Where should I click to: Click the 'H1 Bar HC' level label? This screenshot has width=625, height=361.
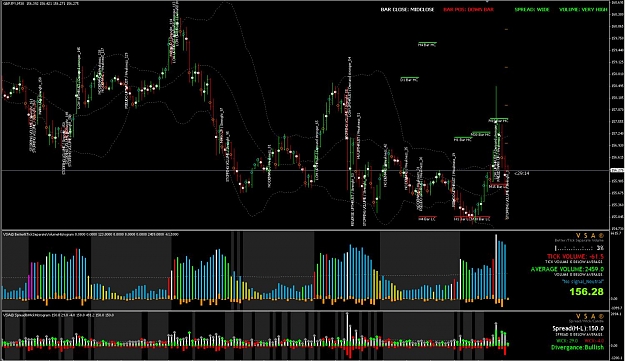point(462,139)
